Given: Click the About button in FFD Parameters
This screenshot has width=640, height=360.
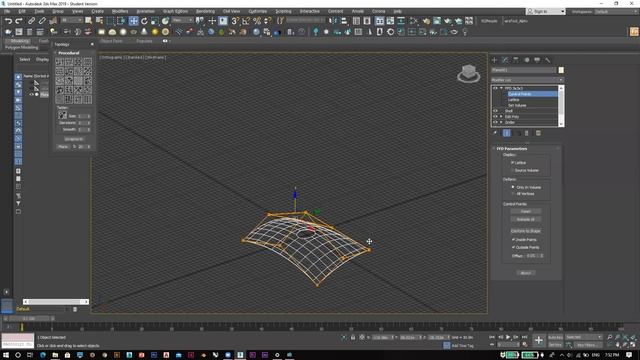Looking at the screenshot, I should pyautogui.click(x=526, y=273).
